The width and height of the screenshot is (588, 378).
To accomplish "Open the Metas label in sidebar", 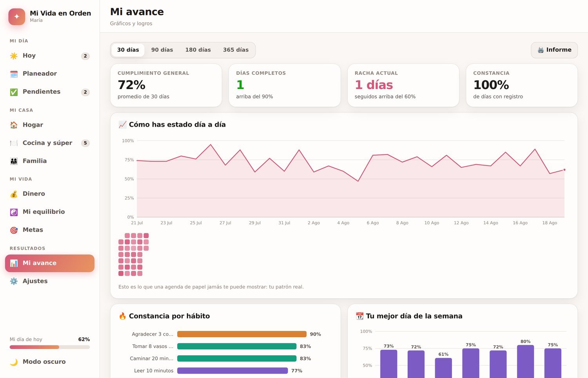I will [x=33, y=230].
